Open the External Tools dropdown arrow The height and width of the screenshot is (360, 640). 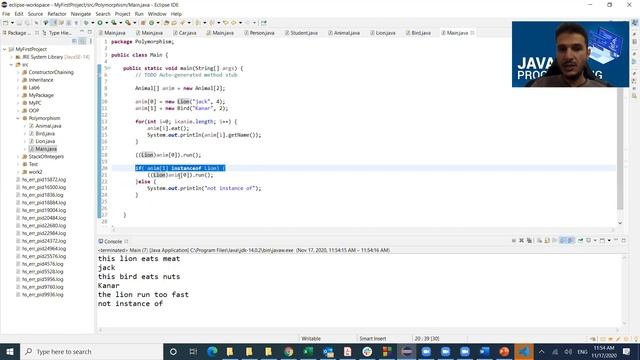[x=135, y=23]
